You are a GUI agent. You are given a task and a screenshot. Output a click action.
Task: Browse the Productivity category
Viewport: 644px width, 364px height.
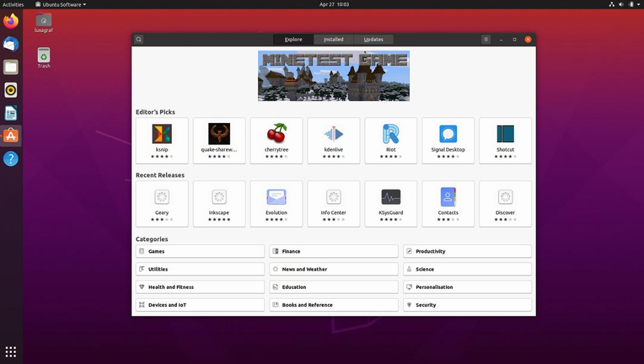pos(467,251)
